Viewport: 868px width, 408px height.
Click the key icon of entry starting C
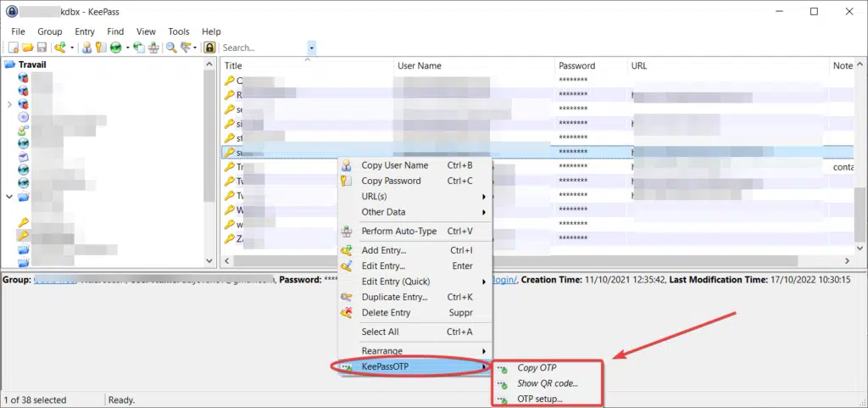point(229,81)
